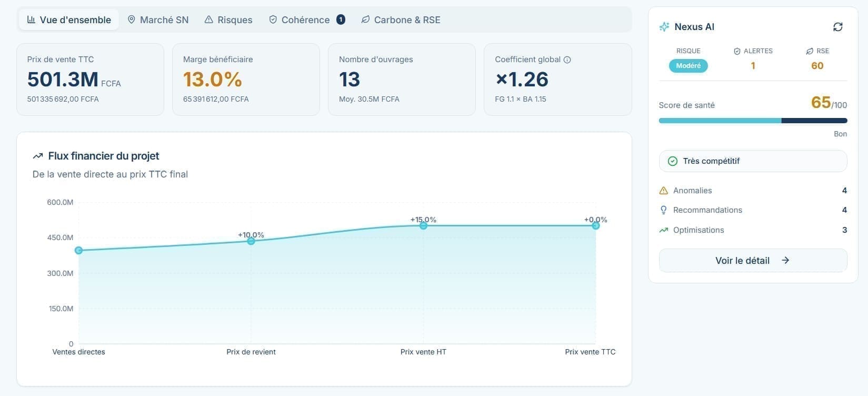This screenshot has width=868, height=396.
Task: Click the location pin icon of Marché SN
Action: click(x=132, y=20)
